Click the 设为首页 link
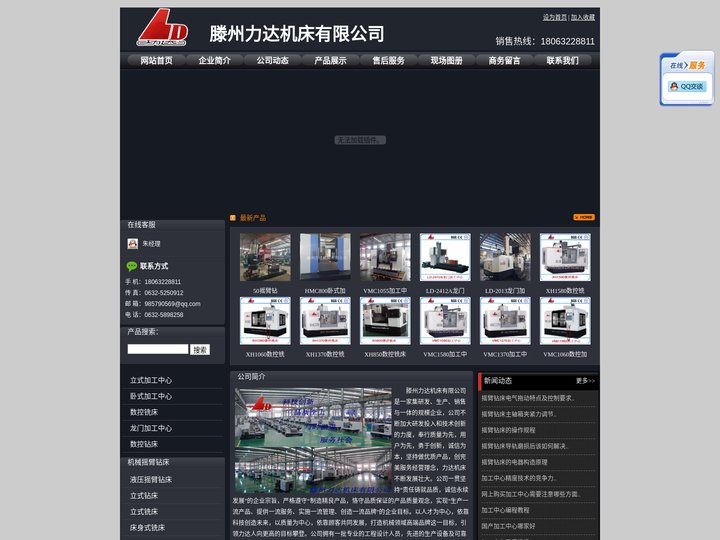This screenshot has height=540, width=720. (555, 17)
